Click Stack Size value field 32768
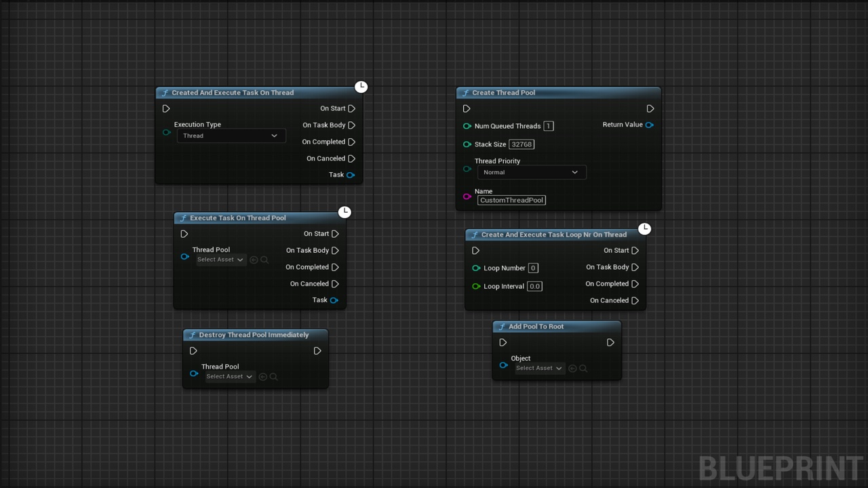This screenshot has width=868, height=488. tap(521, 144)
